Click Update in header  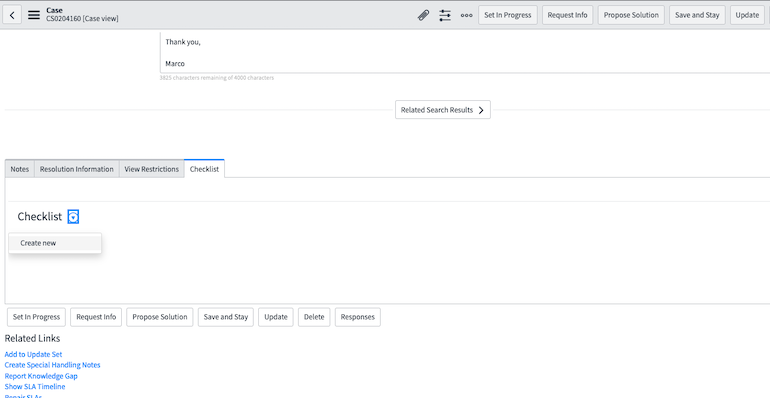coord(747,15)
